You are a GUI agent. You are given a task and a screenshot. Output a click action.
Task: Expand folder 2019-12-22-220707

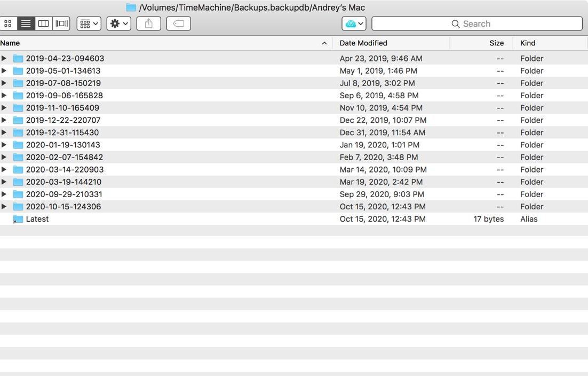4,120
